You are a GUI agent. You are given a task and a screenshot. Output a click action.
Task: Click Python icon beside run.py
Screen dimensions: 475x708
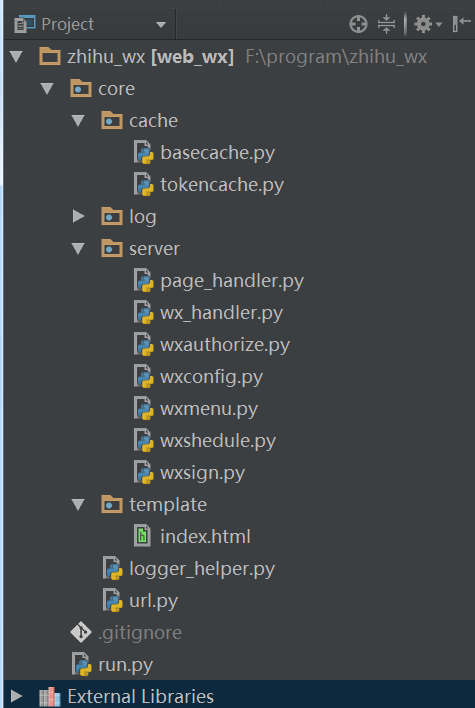point(82,665)
